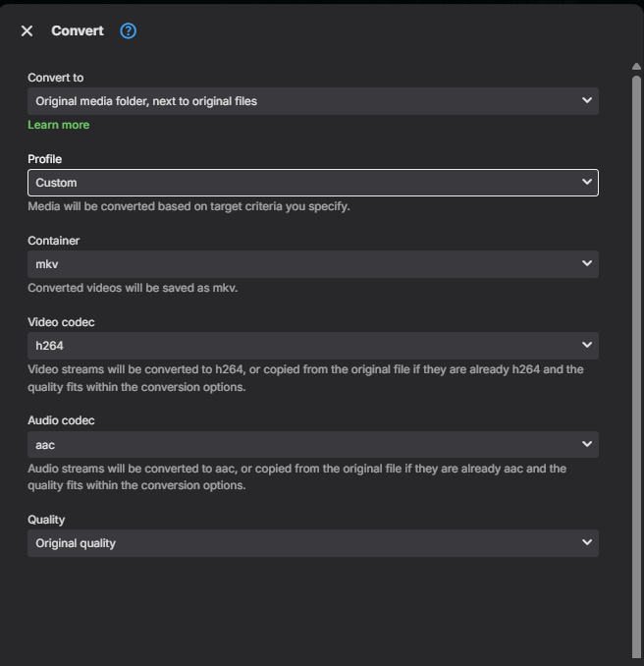Image resolution: width=644 pixels, height=666 pixels.
Task: Click the Video codec label
Action: [61, 322]
